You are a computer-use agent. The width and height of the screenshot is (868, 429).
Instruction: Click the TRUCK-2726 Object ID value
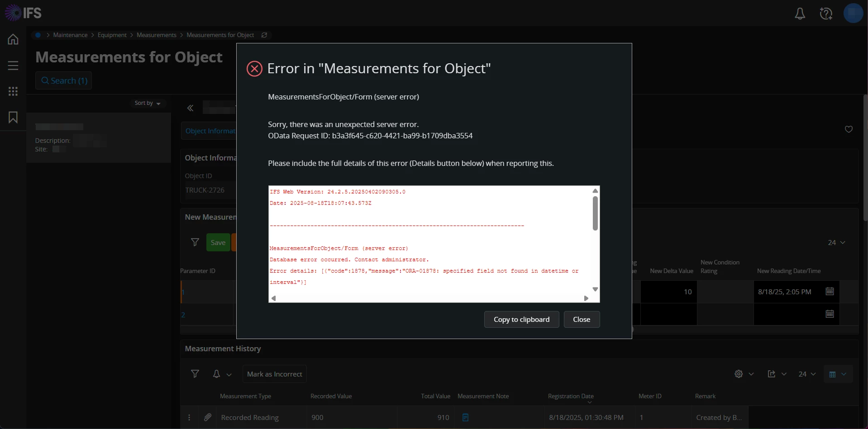point(205,190)
